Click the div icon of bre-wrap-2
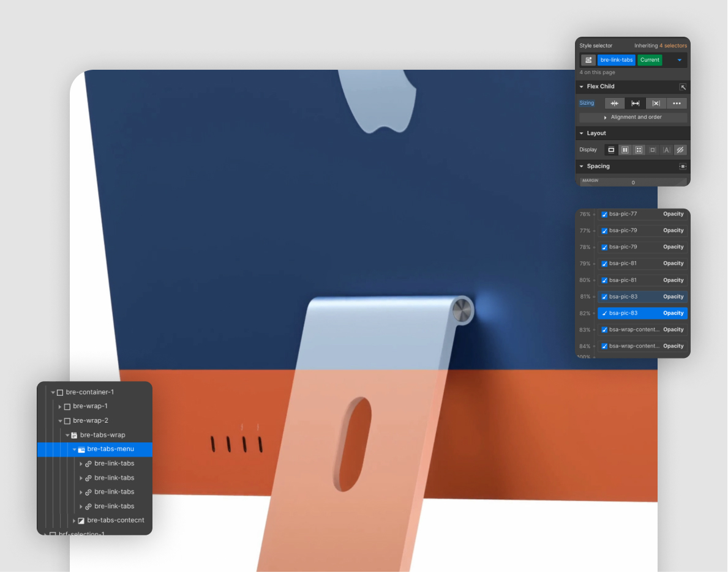Viewport: 728px width, 572px height. click(67, 421)
